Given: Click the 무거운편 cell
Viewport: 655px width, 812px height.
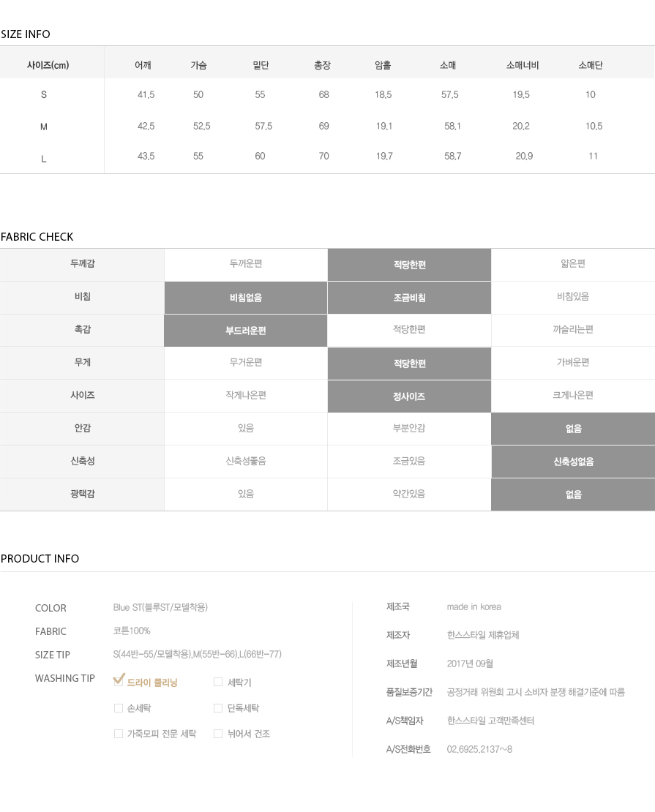Looking at the screenshot, I should pyautogui.click(x=246, y=363).
